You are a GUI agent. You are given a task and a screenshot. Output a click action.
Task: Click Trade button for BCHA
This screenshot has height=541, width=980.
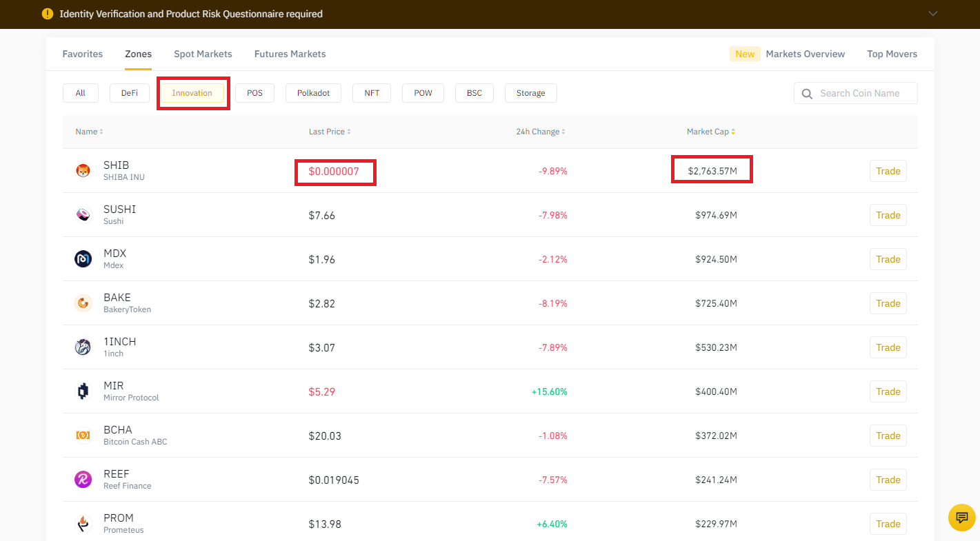click(x=888, y=436)
